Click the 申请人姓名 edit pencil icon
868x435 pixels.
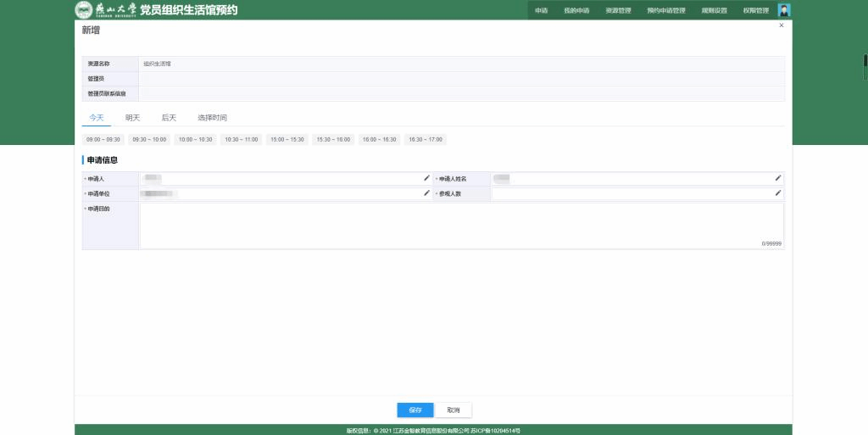coord(778,178)
